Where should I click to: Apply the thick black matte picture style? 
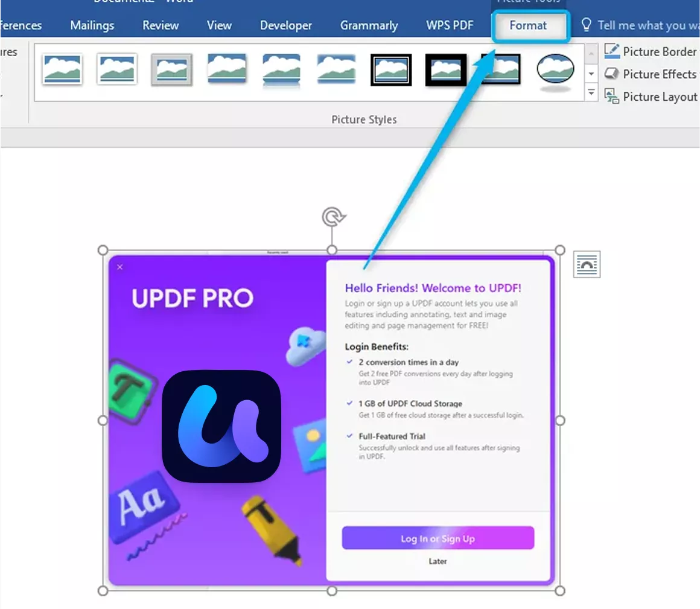click(446, 69)
